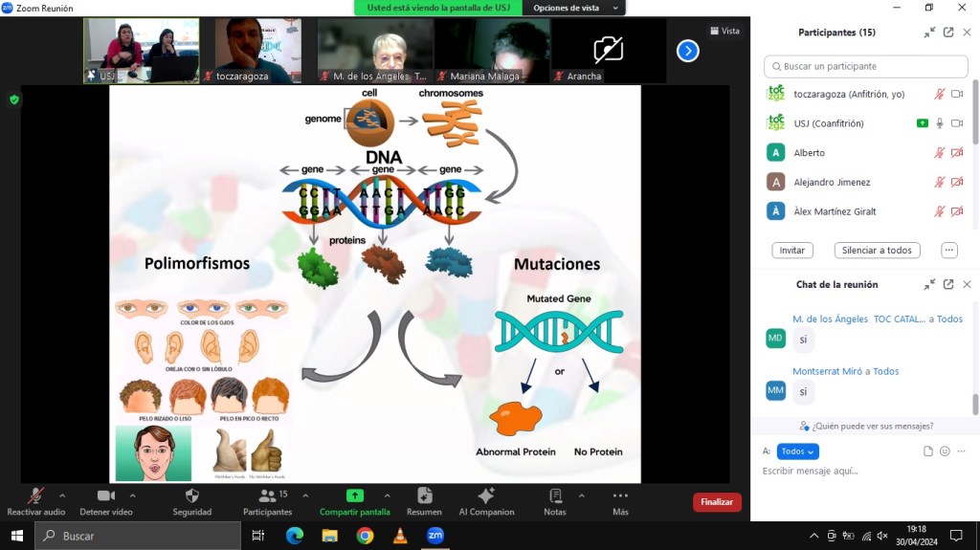Toggle Reactivar audio microphone
The image size is (980, 550).
point(35,496)
